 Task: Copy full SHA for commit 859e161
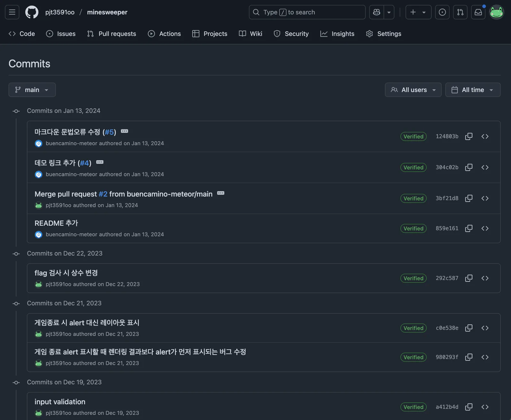(469, 228)
